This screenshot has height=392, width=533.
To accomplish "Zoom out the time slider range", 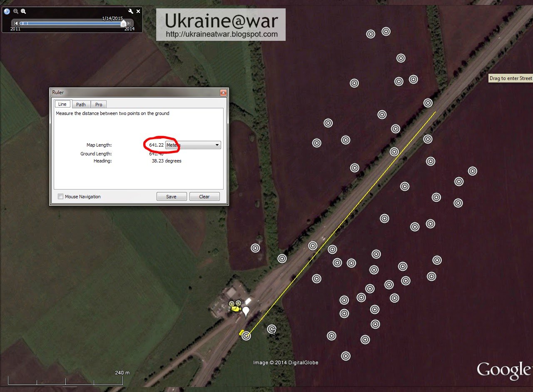I will [x=16, y=12].
